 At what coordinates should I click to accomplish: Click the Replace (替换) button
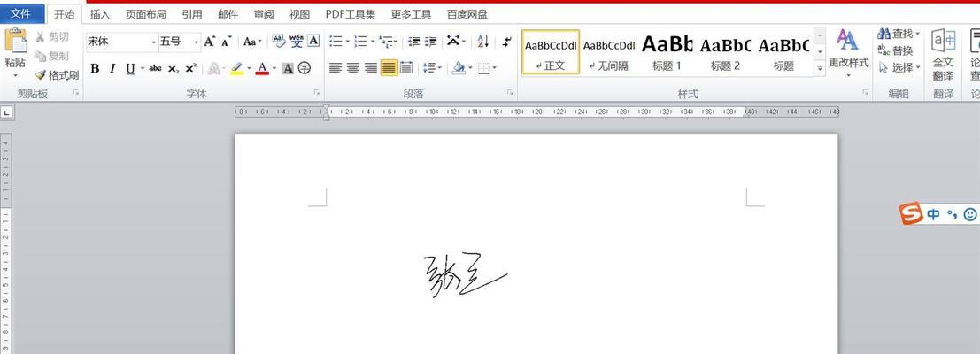click(896, 50)
